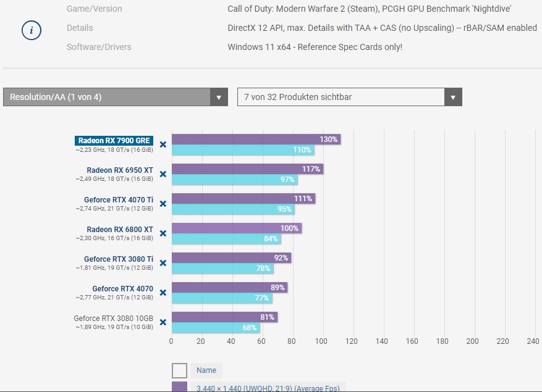Viewport: 542px width, 392px height.
Task: Click the Geforce RTX 3080 10GB label
Action: click(x=113, y=319)
